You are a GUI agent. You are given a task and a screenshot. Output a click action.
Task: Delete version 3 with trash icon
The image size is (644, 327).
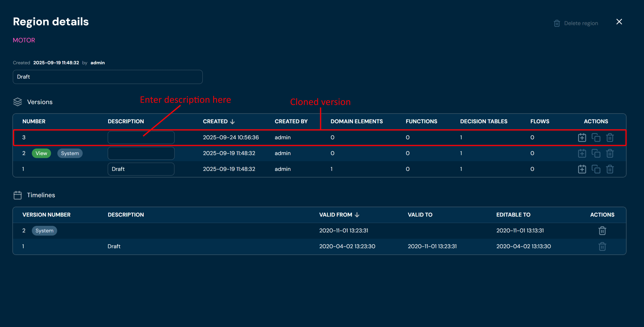[610, 137]
